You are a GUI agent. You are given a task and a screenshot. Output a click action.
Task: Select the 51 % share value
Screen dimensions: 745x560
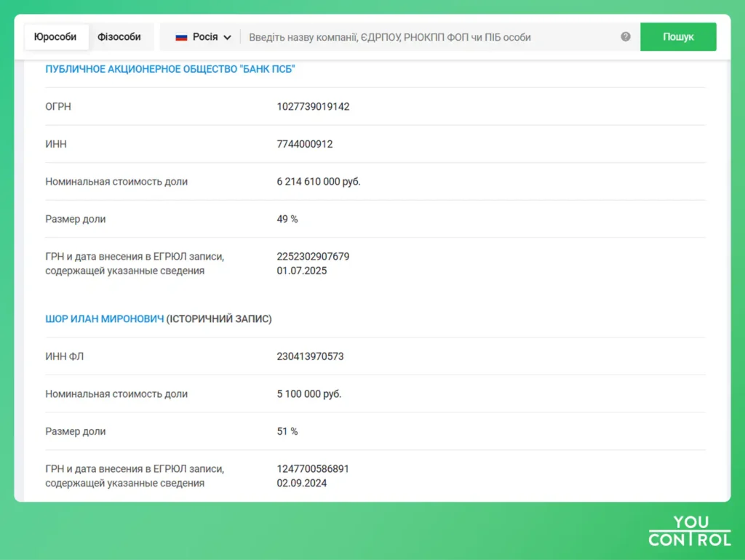287,431
